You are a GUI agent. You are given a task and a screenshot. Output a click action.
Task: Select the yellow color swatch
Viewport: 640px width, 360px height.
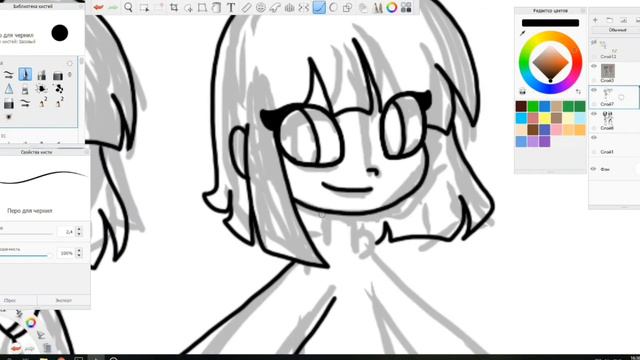click(545, 118)
